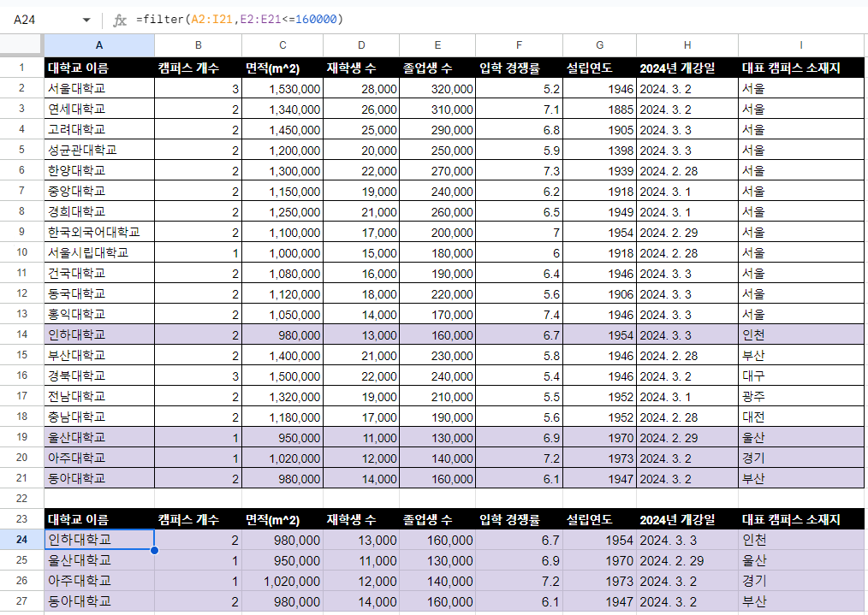Select column I header
This screenshot has height=615, width=868.
801,45
